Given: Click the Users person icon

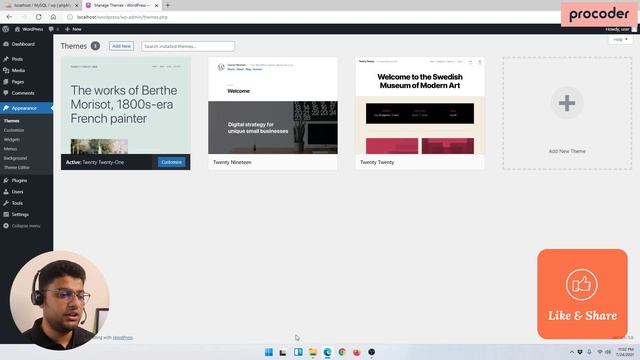Looking at the screenshot, I should [6, 192].
